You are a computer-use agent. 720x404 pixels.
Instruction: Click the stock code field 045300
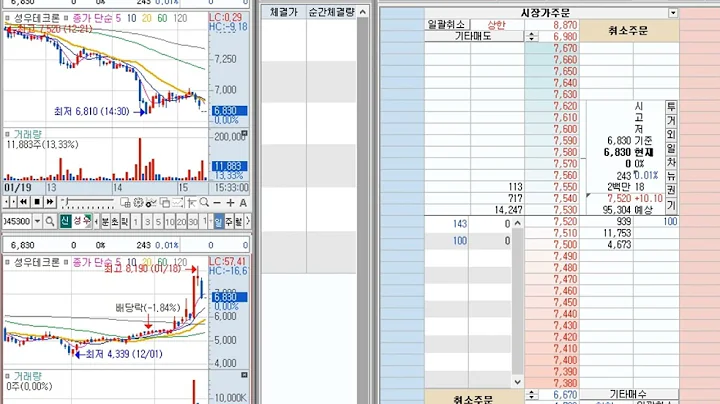click(x=17, y=221)
